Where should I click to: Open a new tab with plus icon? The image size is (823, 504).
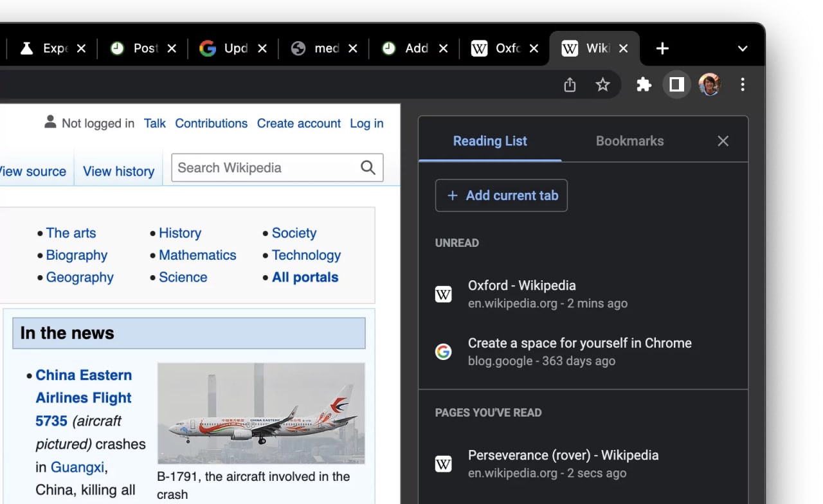pos(662,49)
